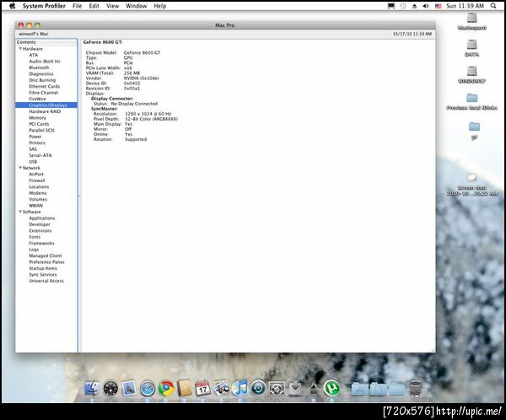This screenshot has height=420, width=506.
Task: Open the Trash in the dock
Action: [x=415, y=388]
